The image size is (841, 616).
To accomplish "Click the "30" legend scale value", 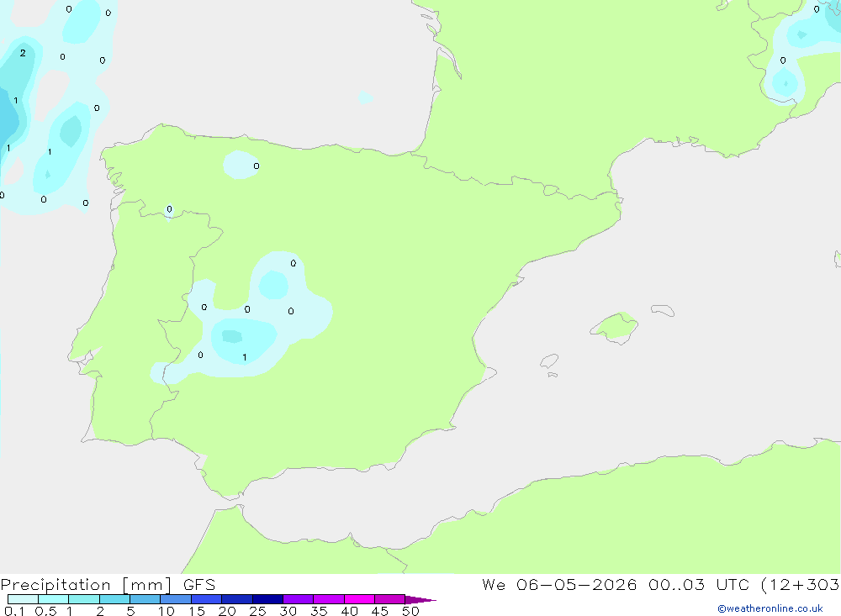I will (x=288, y=611).
